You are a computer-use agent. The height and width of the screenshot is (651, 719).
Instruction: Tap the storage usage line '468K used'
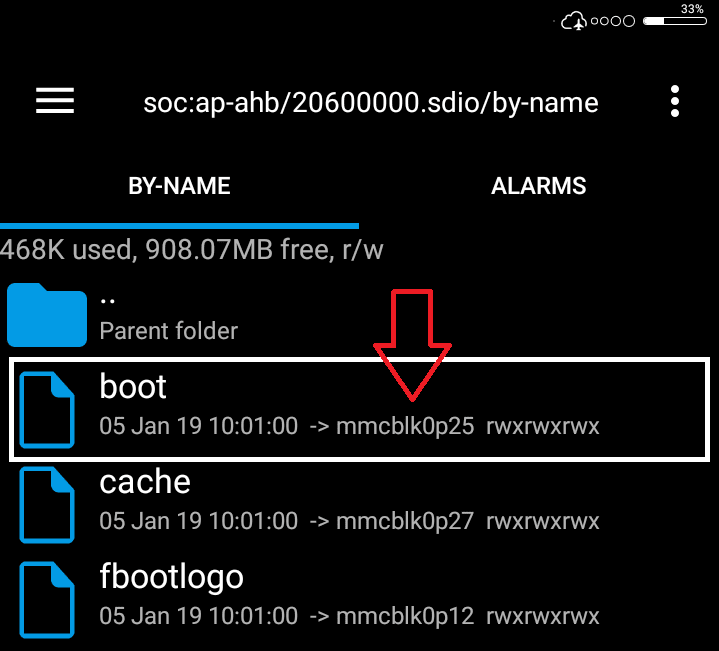click(192, 250)
